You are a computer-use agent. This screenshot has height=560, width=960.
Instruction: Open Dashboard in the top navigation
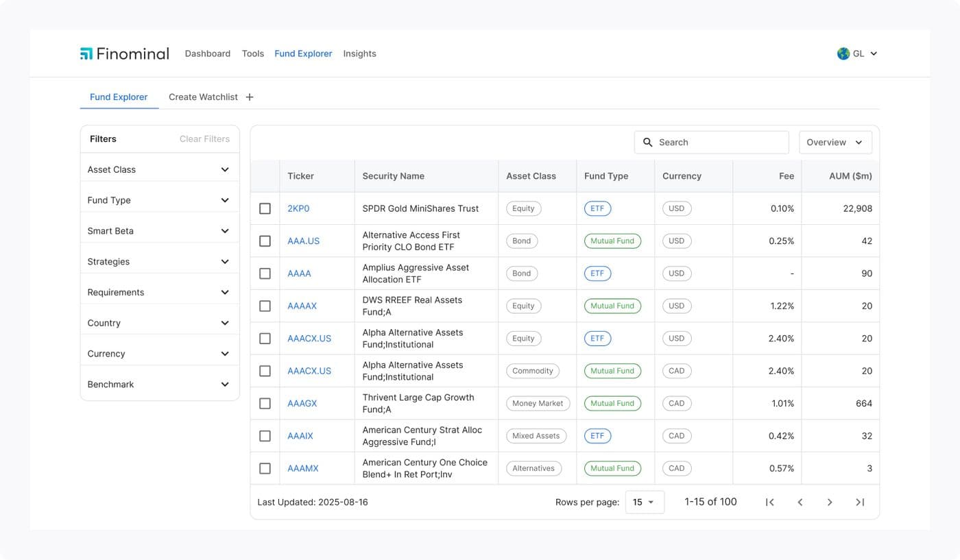tap(208, 53)
